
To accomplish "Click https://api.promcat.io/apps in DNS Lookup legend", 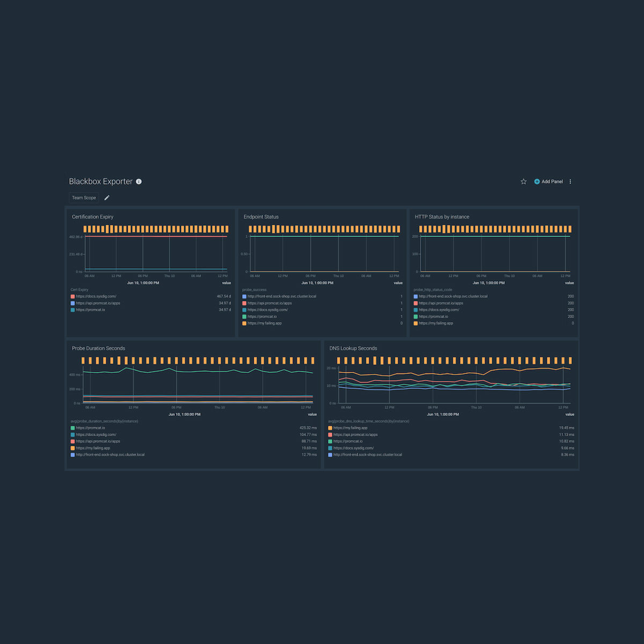I will (355, 435).
